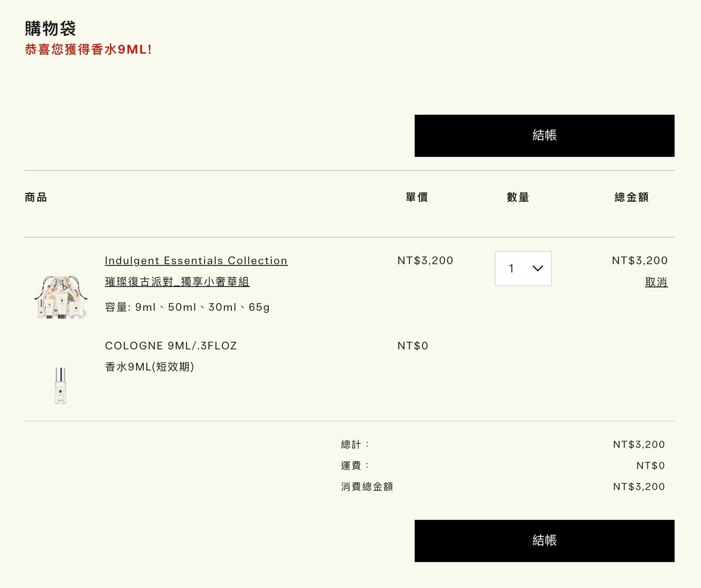
Task: Open the quantity dropdown showing 1
Action: coord(523,269)
